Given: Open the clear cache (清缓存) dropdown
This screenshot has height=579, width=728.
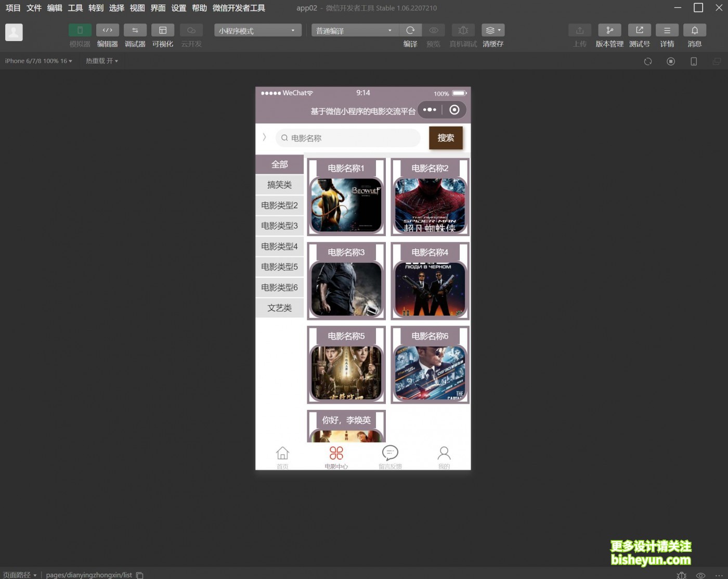Looking at the screenshot, I should [x=493, y=30].
